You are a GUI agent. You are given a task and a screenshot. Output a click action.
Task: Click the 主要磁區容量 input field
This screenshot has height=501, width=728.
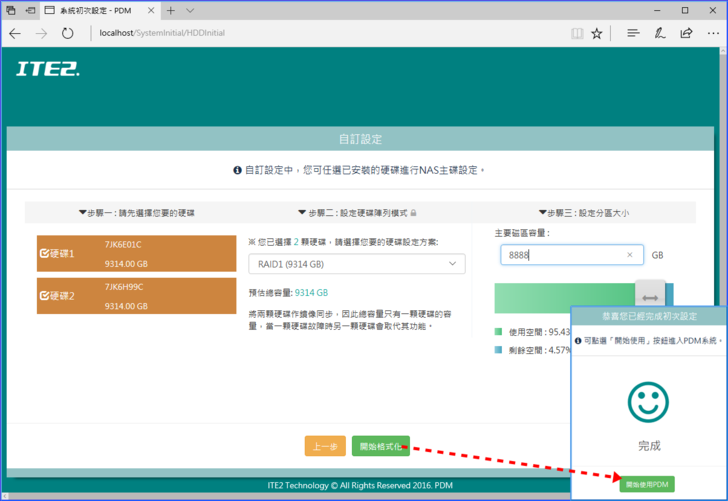(560, 255)
